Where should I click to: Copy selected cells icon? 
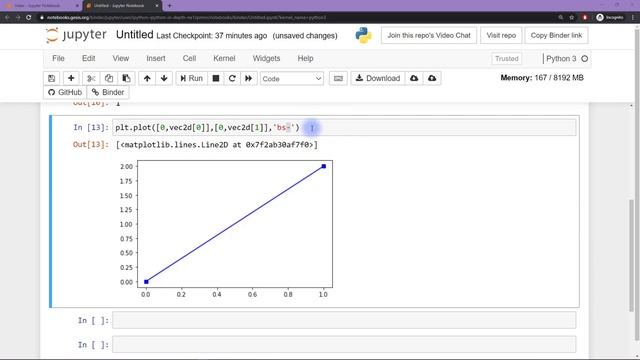pyautogui.click(x=109, y=78)
